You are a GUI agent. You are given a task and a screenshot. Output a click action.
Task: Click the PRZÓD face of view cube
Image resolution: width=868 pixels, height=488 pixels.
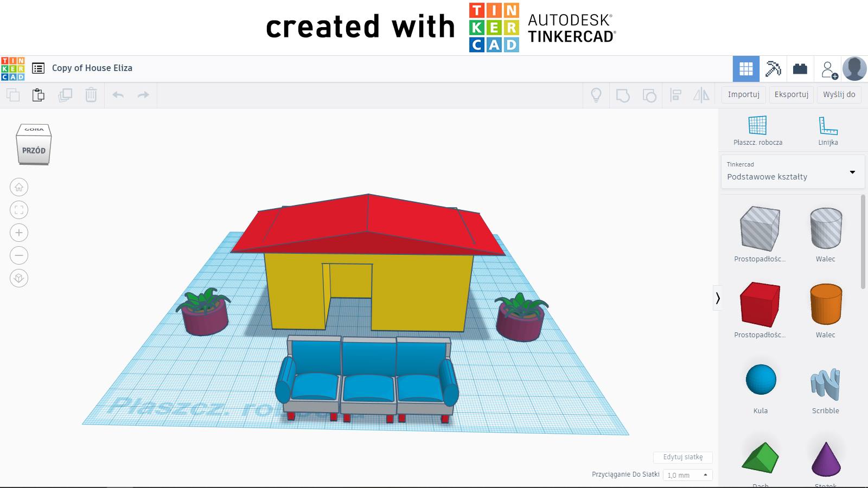[34, 150]
